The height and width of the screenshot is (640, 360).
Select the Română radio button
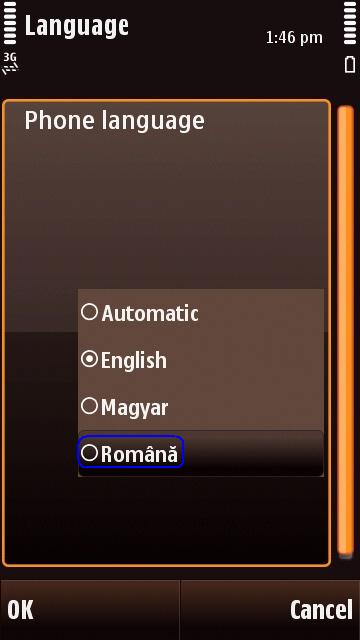point(89,453)
